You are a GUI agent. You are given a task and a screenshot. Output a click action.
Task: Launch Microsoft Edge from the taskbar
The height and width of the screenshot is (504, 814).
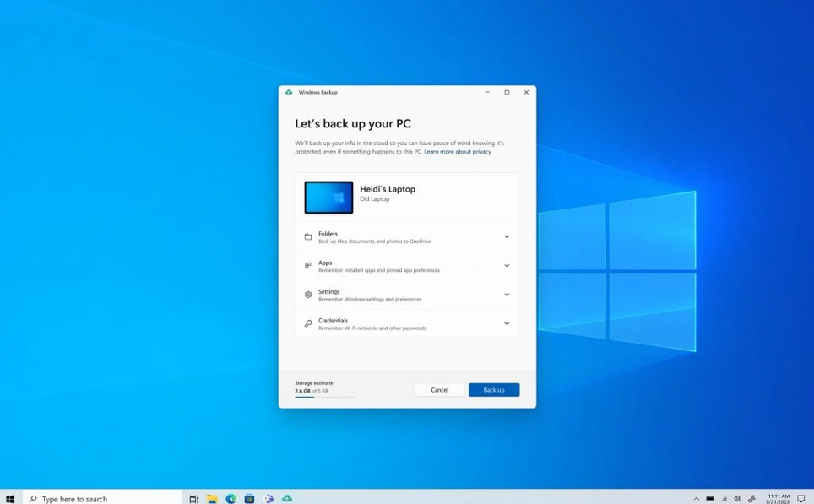[x=231, y=499]
